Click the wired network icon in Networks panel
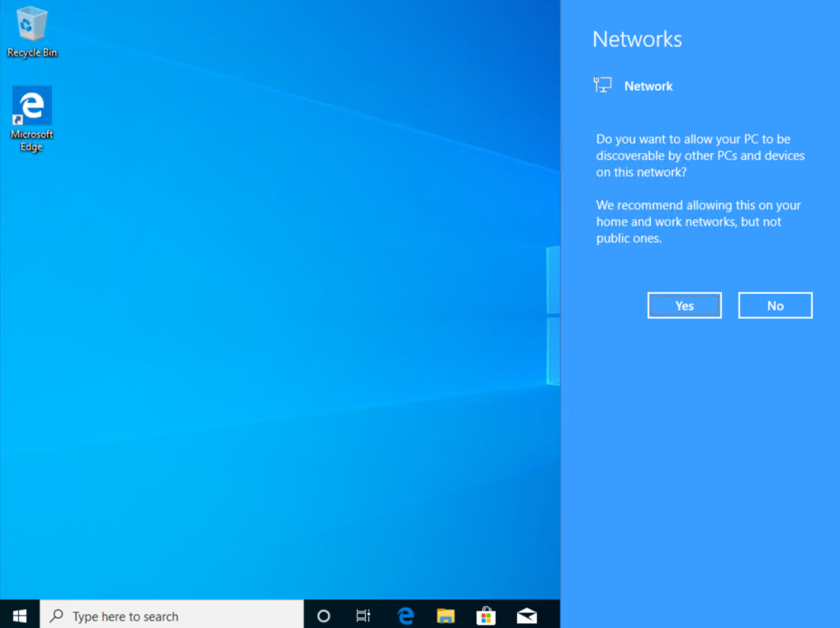840x628 pixels. click(603, 85)
